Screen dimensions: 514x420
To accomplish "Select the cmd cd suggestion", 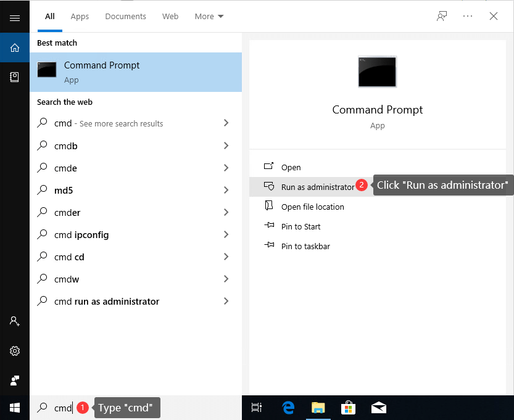I will [x=136, y=257].
